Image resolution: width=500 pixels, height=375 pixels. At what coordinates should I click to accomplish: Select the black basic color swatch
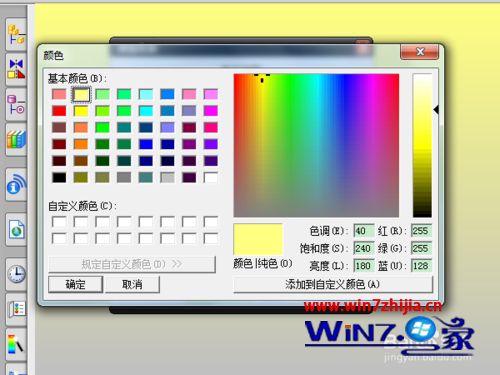pos(59,177)
